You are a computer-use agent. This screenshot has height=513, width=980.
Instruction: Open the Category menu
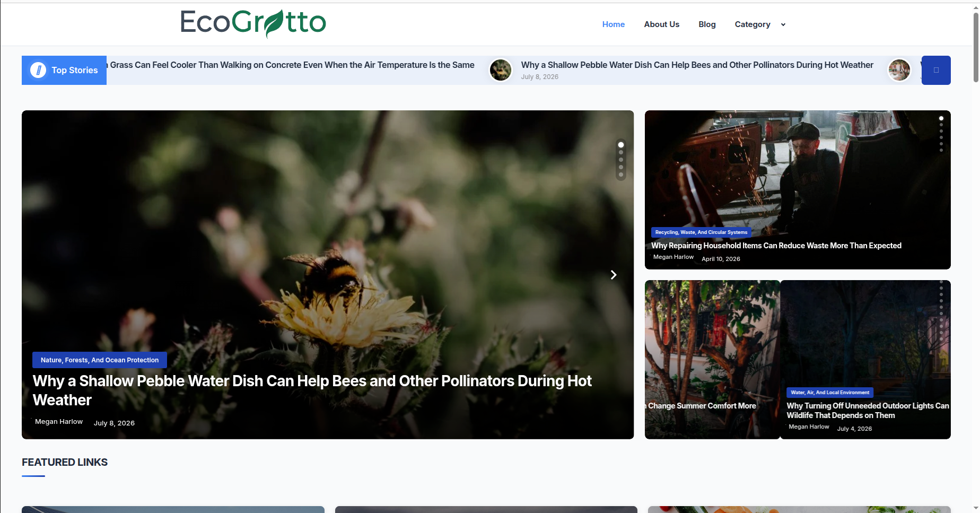(x=752, y=24)
